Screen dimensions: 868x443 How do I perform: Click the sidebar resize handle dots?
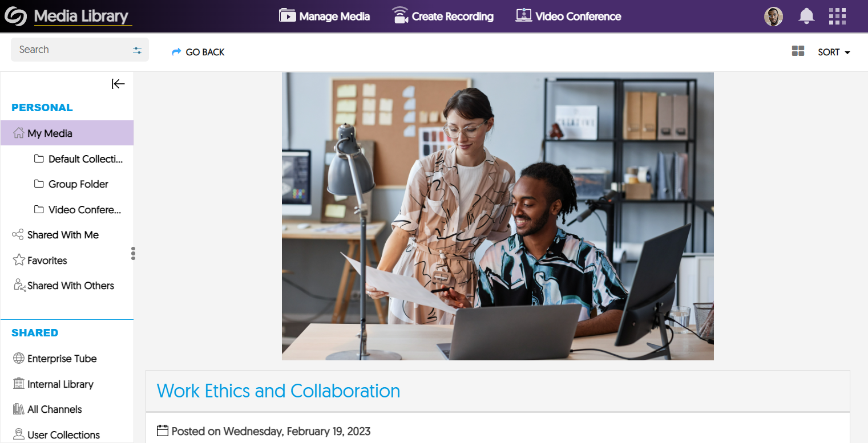[x=133, y=253]
